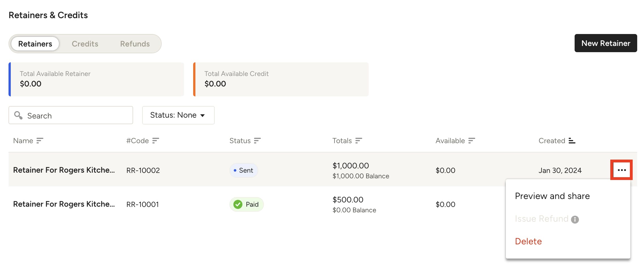644x271 pixels.
Task: Open the ellipsis actions menu on RR-10002
Action: pyautogui.click(x=621, y=170)
